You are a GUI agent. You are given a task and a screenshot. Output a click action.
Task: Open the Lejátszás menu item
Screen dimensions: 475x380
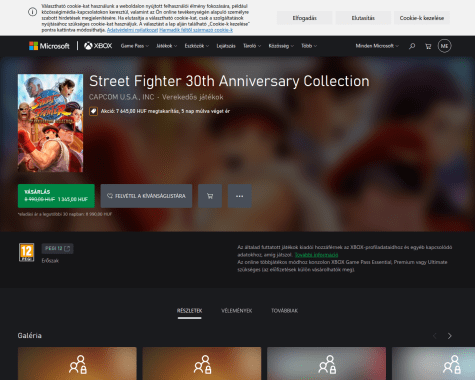tap(226, 46)
